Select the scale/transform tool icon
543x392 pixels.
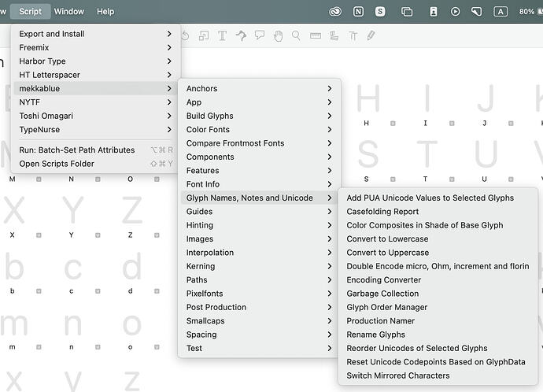click(204, 35)
